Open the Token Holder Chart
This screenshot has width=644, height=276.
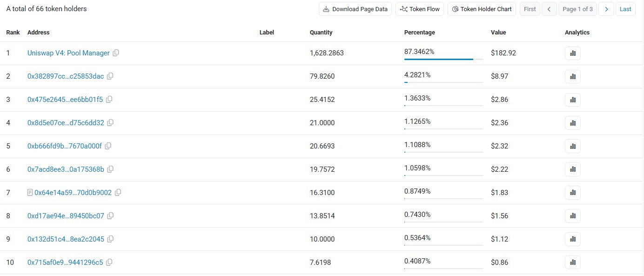482,9
